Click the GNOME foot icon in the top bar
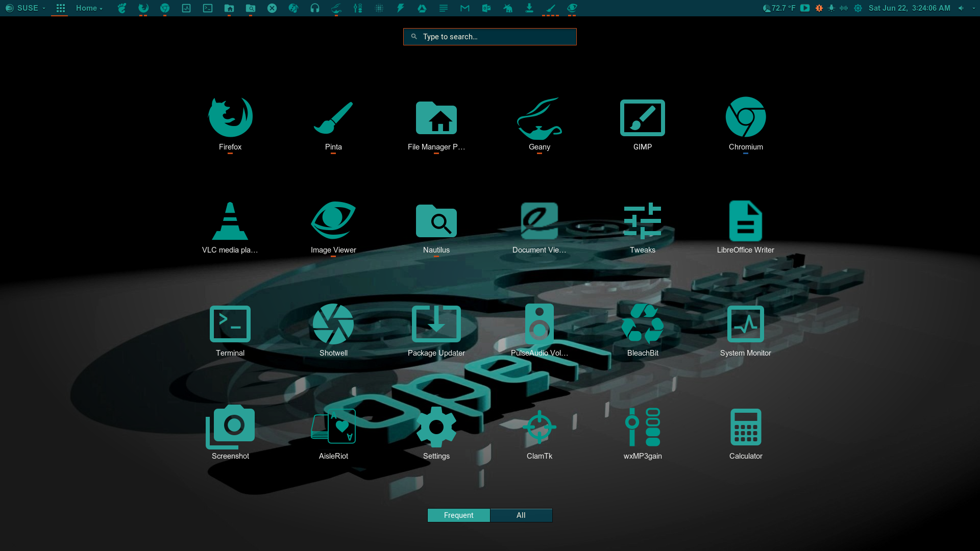Screen dimensions: 980x551 [x=121, y=8]
